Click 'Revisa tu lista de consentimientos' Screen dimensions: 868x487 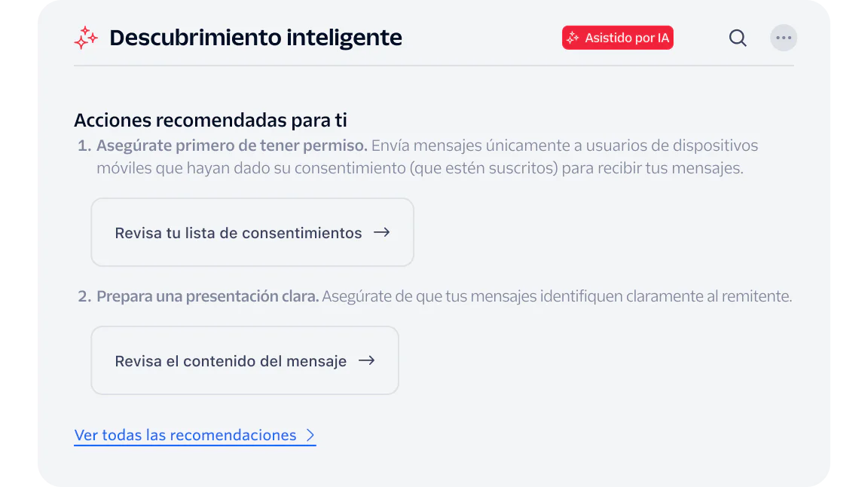tap(252, 232)
